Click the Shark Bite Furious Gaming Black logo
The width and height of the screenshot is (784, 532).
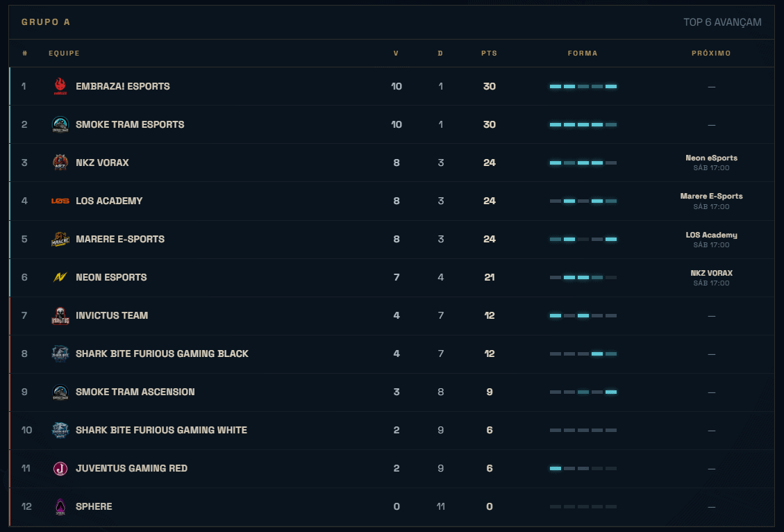click(60, 354)
